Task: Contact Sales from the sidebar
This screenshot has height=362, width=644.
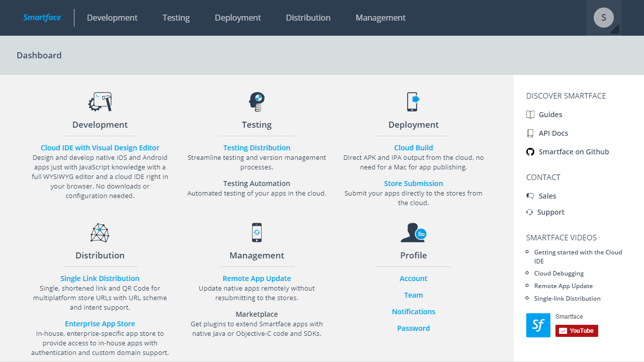Action: pos(547,196)
